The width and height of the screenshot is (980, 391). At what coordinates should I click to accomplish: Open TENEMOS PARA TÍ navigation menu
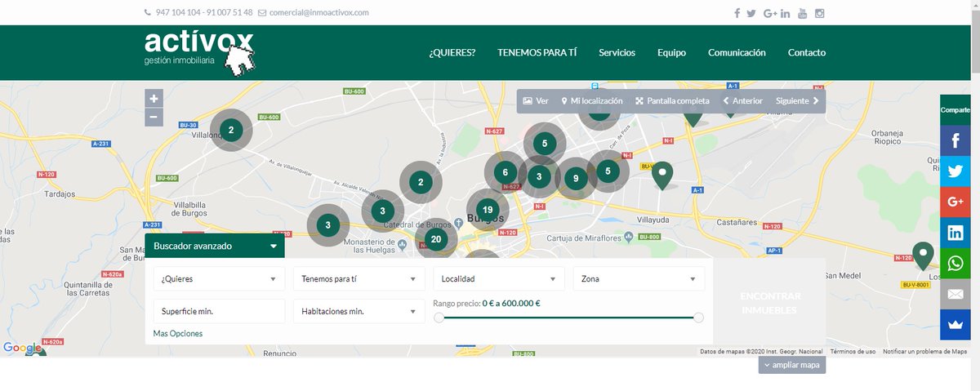(537, 52)
